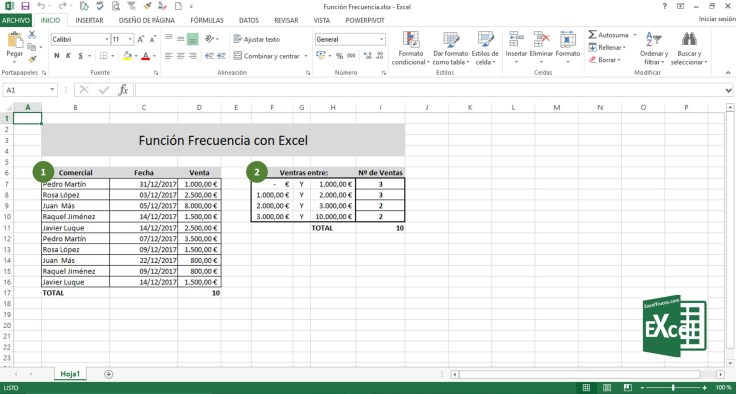Switch to Page Break Preview in the status bar
736x394 pixels.
[x=628, y=387]
